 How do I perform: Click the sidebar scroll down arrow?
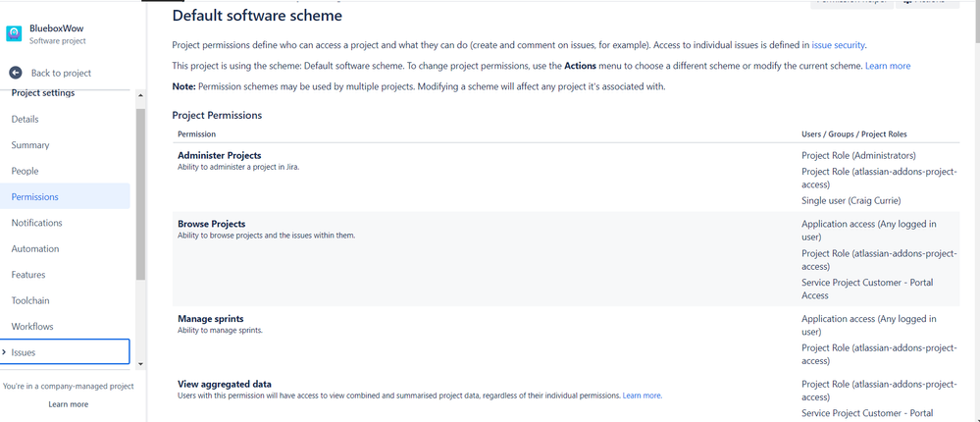pyautogui.click(x=140, y=363)
